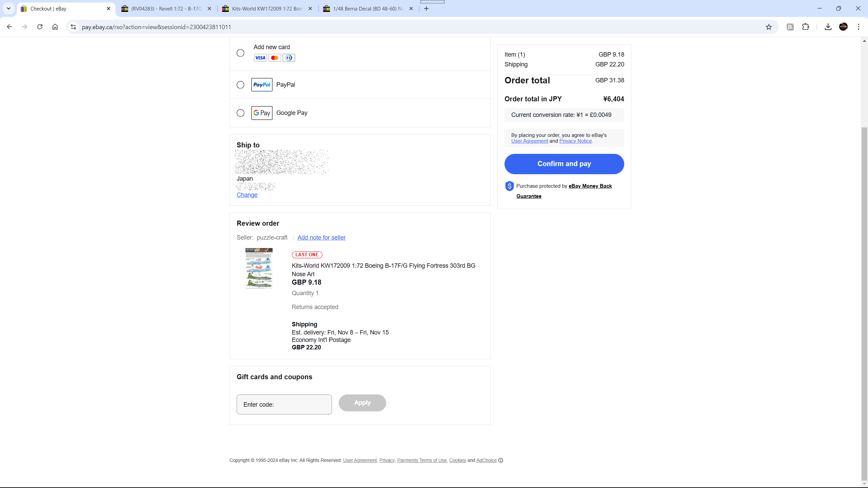Open the User Agreement link in order summary
Screen dimensions: 868x488
click(x=529, y=141)
